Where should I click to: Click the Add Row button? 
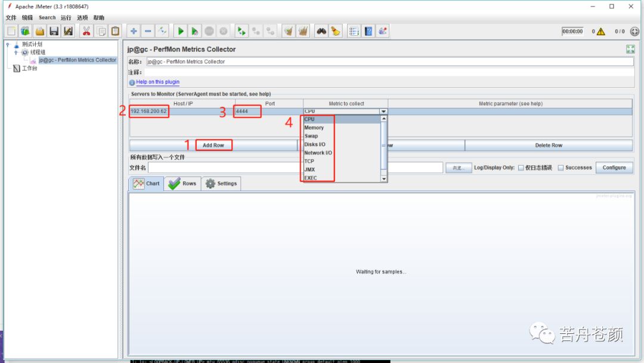(x=213, y=145)
